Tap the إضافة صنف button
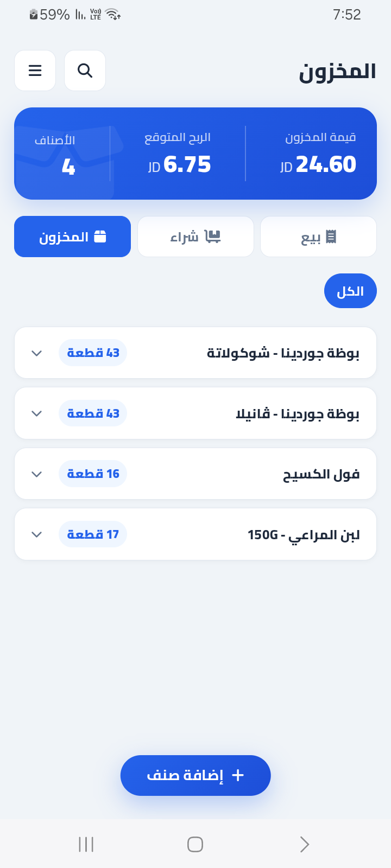 point(195,775)
